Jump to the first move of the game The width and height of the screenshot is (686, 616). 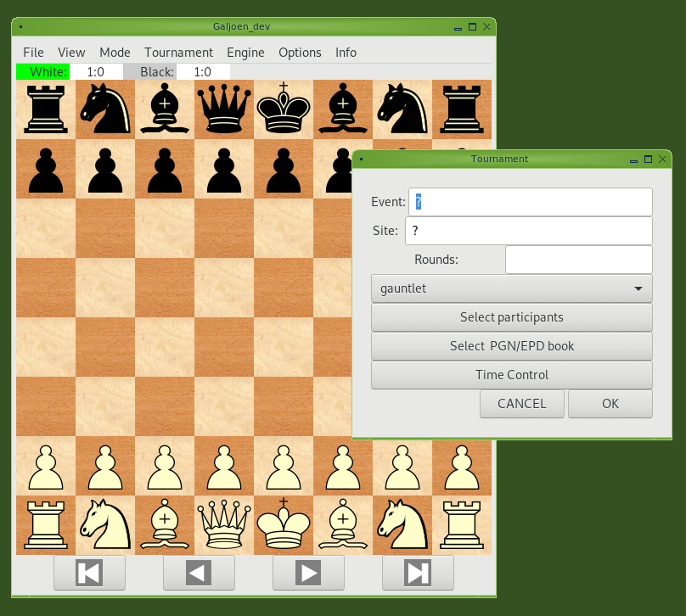89,573
